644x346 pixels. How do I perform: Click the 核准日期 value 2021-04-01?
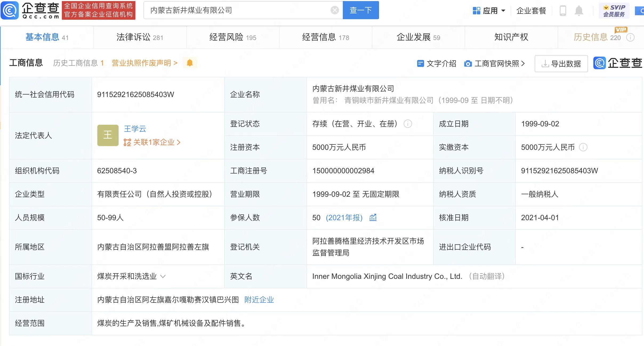tap(540, 218)
